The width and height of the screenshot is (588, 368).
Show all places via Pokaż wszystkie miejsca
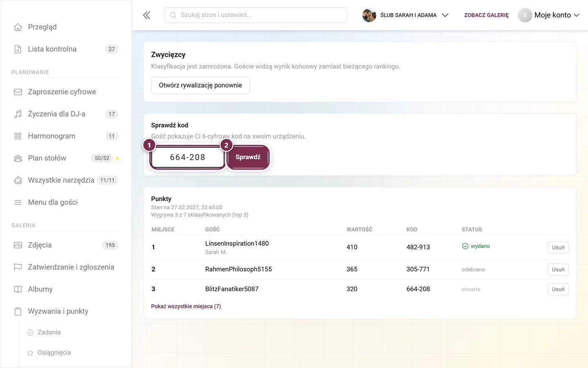(186, 306)
